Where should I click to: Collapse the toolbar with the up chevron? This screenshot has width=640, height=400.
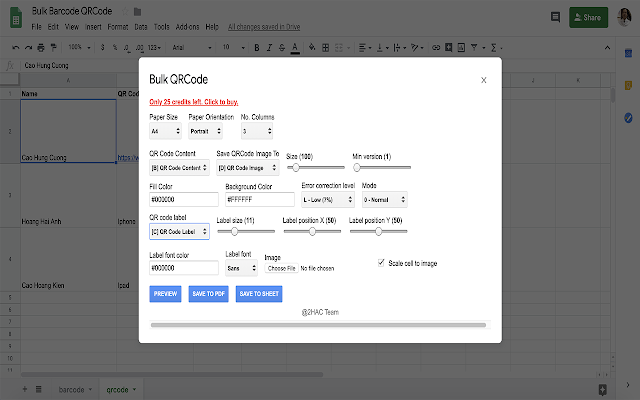[607, 48]
